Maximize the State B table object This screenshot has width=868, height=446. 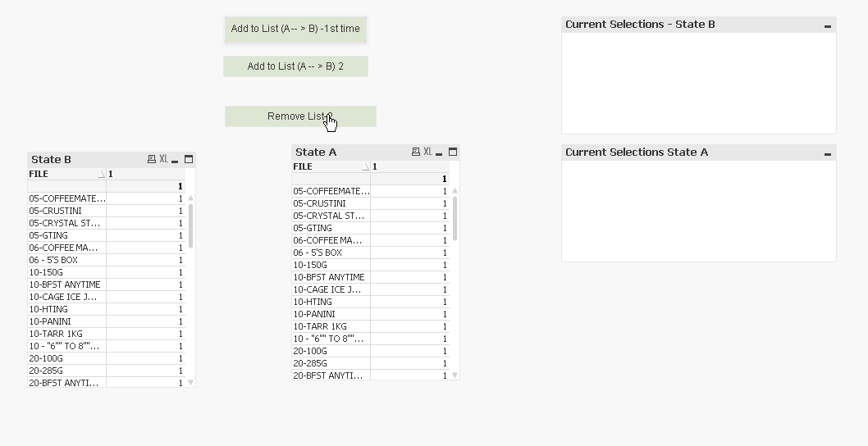pyautogui.click(x=189, y=159)
